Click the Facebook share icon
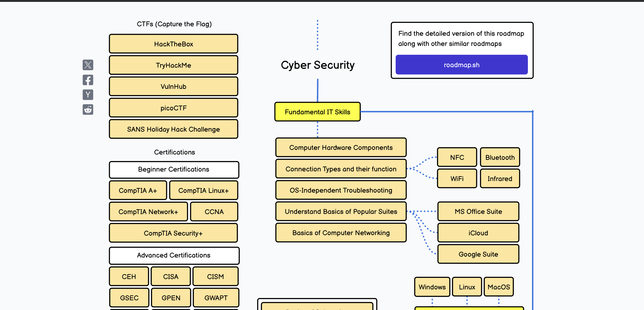 coord(88,80)
